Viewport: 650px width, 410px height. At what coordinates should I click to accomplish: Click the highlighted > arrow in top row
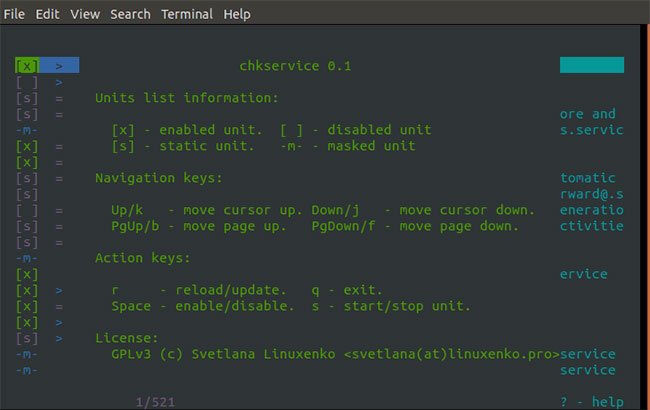pyautogui.click(x=59, y=66)
